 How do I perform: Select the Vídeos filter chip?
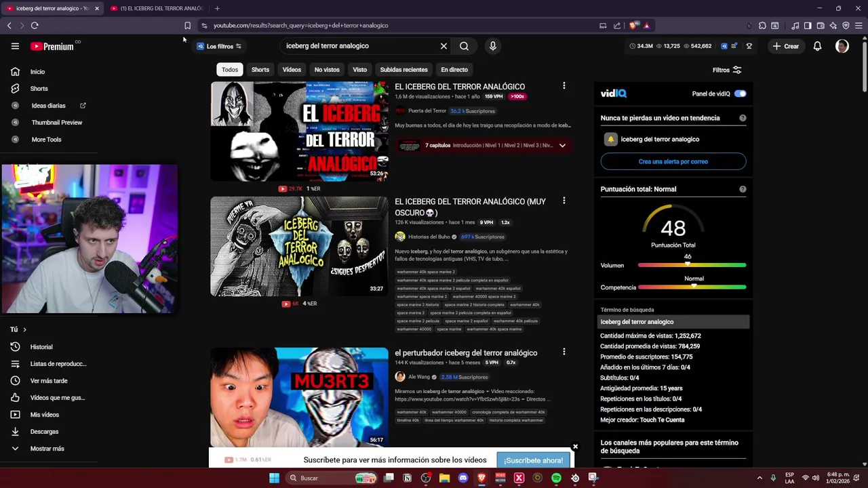point(292,70)
